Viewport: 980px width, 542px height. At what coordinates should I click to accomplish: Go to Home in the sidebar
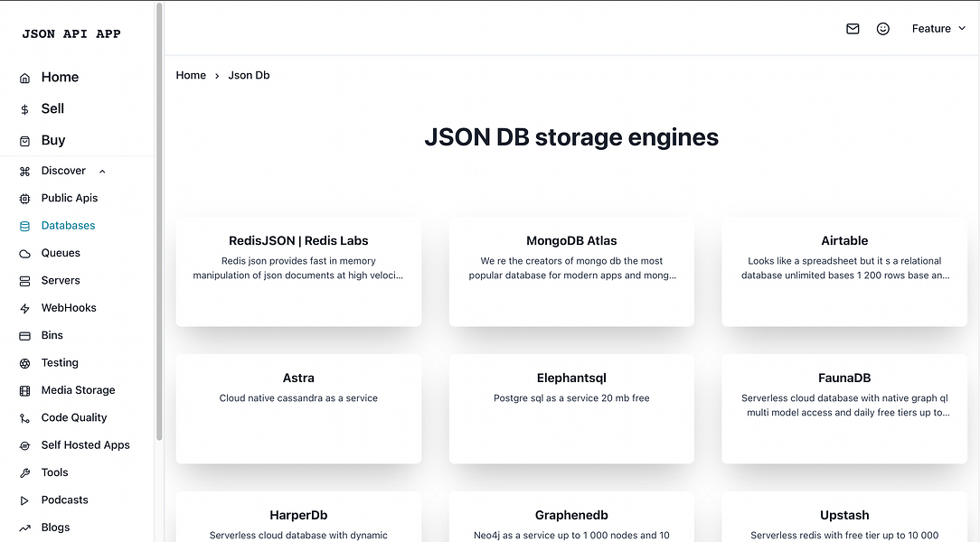(x=60, y=78)
